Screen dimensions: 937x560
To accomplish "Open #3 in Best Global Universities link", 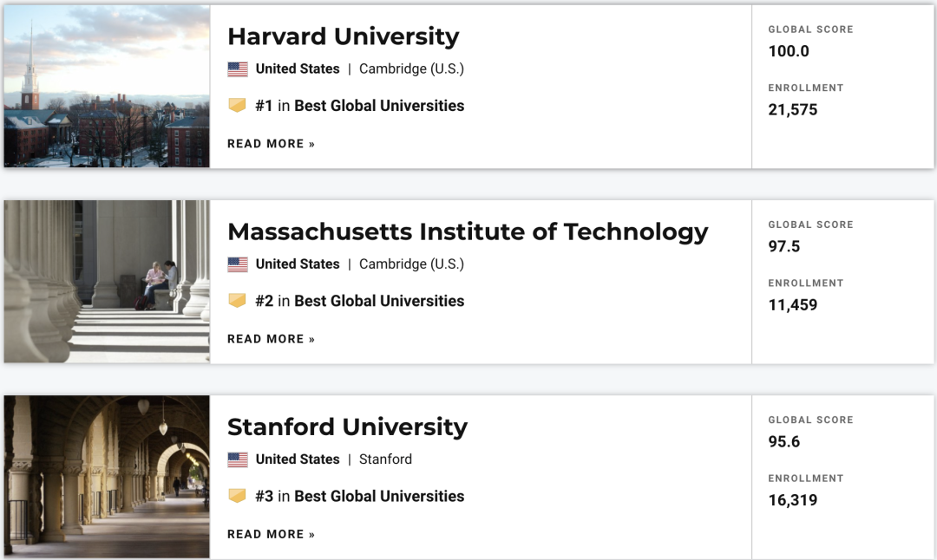I will pos(360,496).
